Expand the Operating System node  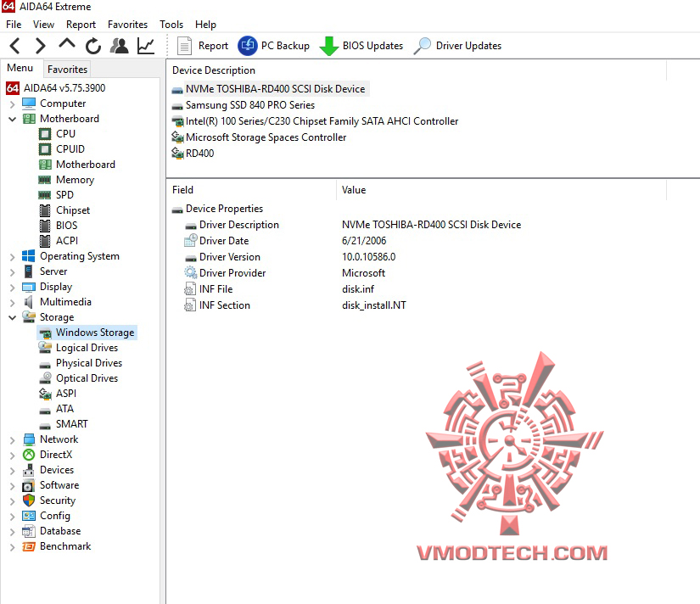[13, 257]
